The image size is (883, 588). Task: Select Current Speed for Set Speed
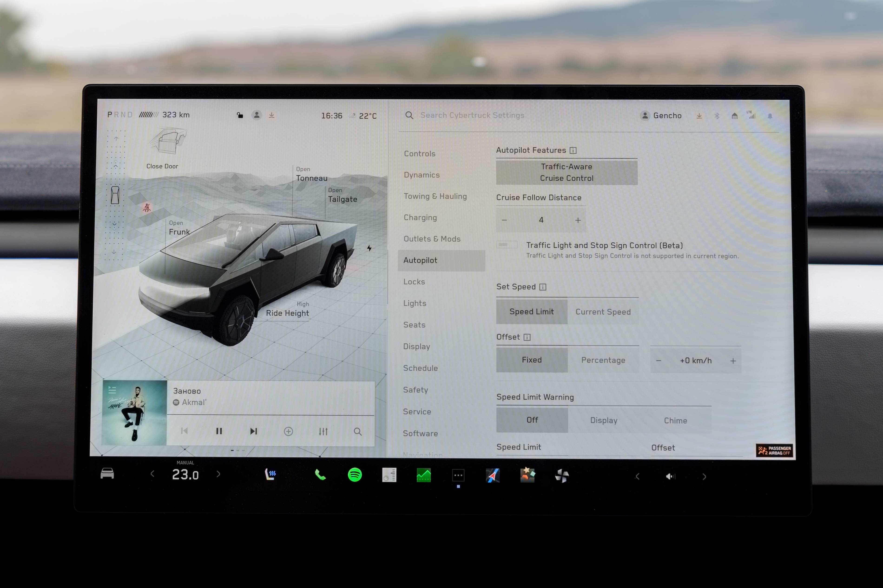click(x=603, y=312)
